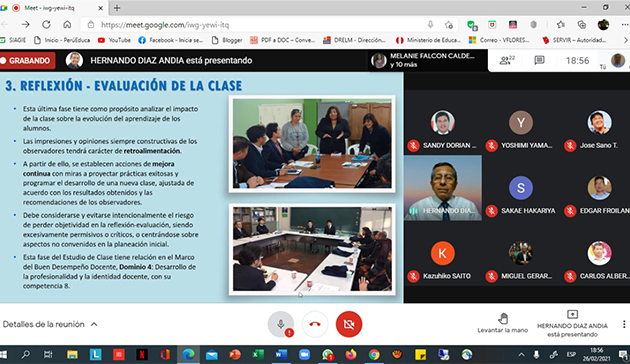The image size is (630, 364).
Task: Open Task View on the taskbar
Action: pyautogui.click(x=48, y=354)
